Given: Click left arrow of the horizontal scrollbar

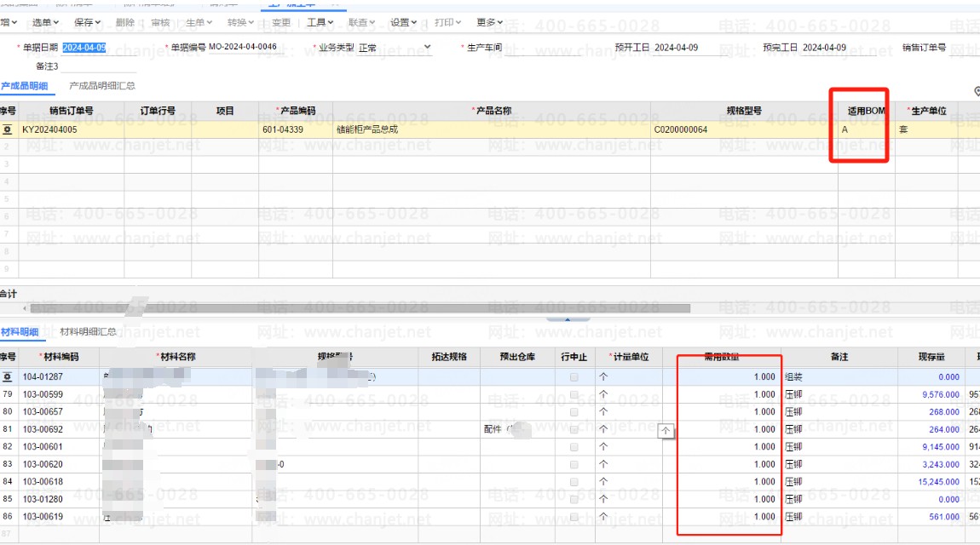Looking at the screenshot, I should pyautogui.click(x=24, y=308).
